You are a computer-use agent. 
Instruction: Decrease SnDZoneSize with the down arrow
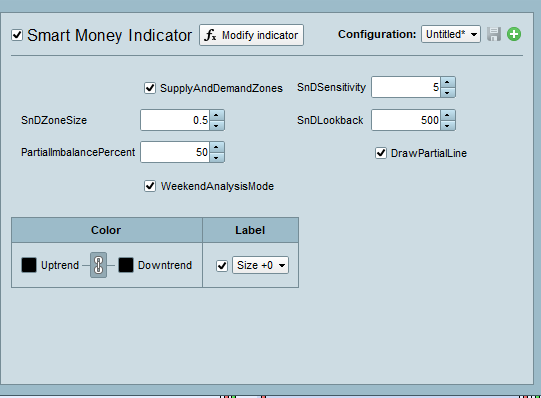click(216, 126)
